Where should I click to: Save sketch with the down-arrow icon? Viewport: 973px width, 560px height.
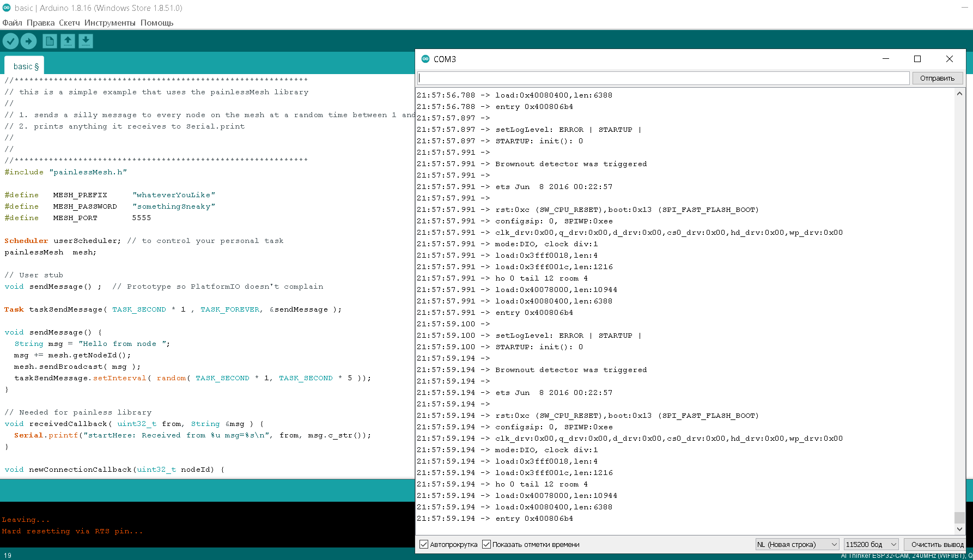(86, 41)
